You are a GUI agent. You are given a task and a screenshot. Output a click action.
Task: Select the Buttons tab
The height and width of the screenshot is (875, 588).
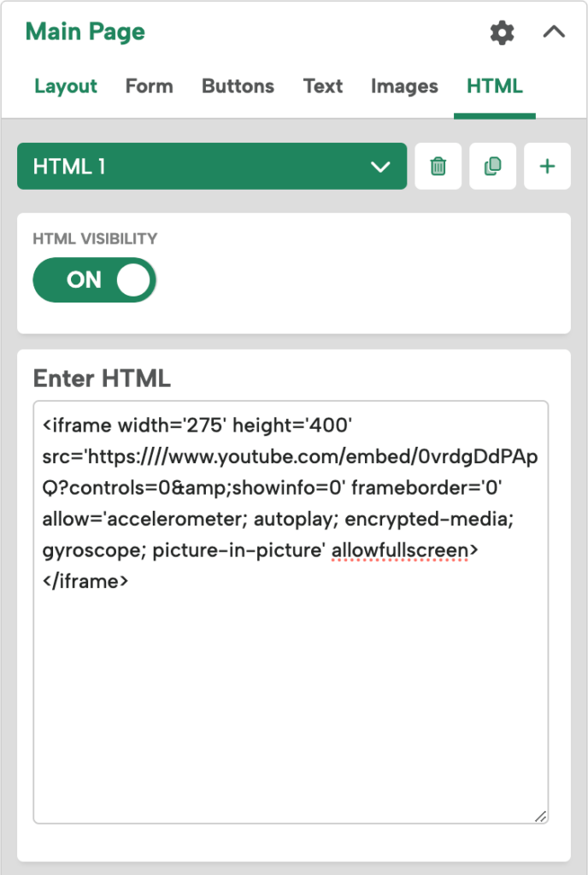pos(238,86)
